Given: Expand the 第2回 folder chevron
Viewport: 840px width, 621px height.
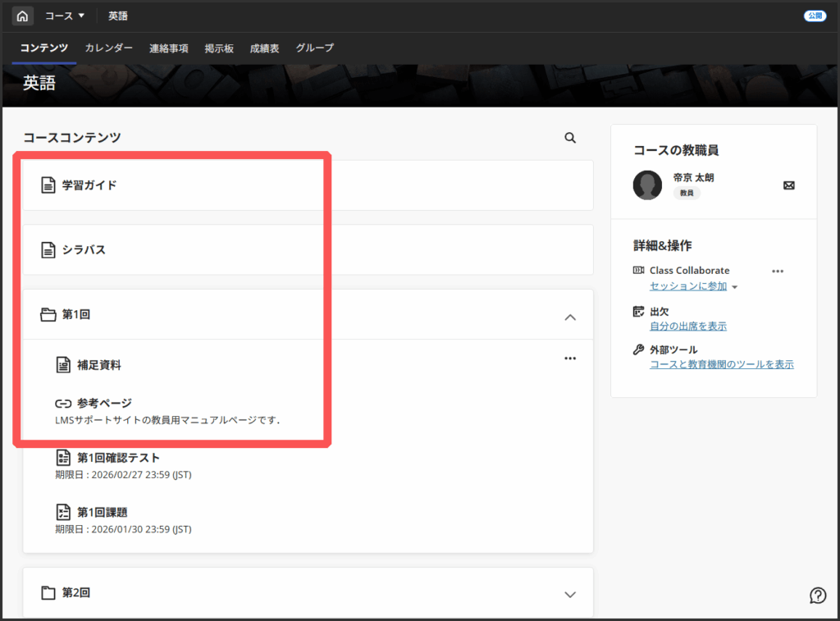Looking at the screenshot, I should click(571, 594).
